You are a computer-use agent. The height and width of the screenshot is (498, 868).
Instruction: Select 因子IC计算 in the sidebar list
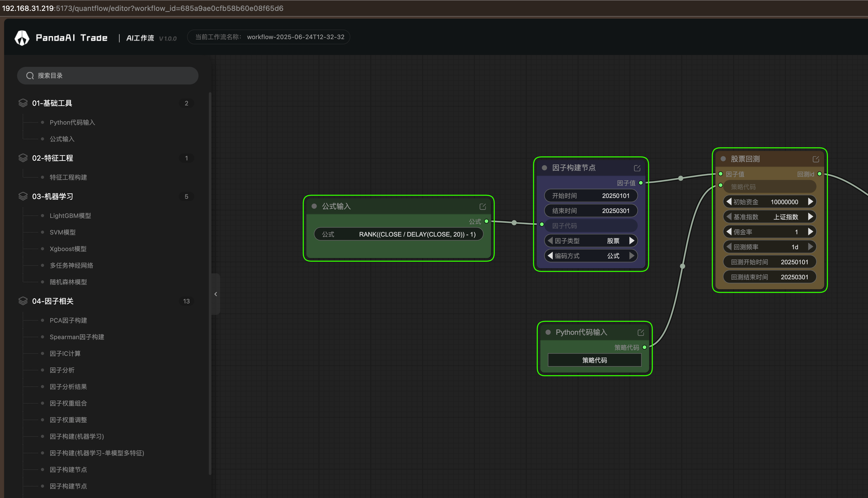point(65,354)
